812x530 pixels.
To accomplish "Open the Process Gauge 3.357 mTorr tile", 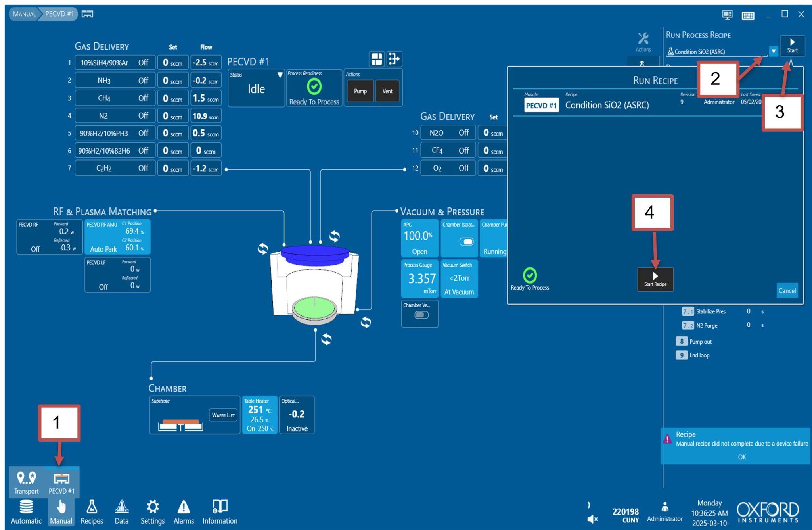I will click(419, 278).
